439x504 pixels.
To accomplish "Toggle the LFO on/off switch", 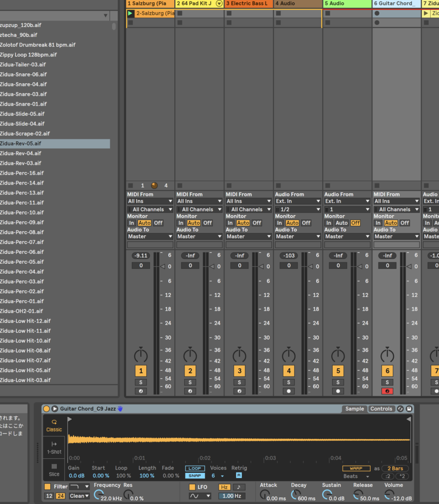I will (x=192, y=487).
